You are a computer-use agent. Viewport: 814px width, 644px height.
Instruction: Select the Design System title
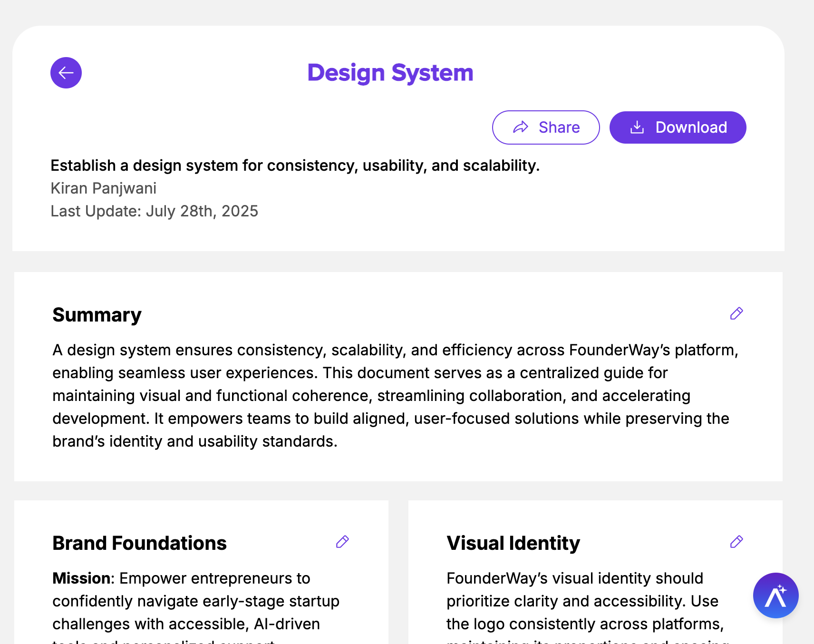[x=390, y=73]
